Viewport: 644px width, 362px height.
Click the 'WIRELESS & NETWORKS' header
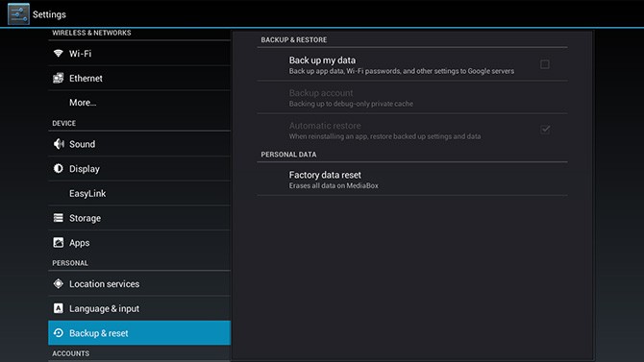91,33
